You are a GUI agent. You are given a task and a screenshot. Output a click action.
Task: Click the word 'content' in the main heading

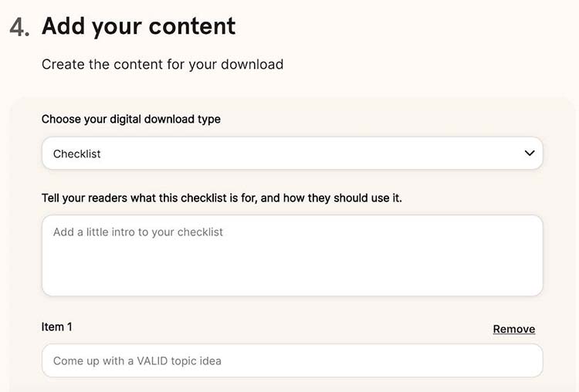click(x=192, y=26)
